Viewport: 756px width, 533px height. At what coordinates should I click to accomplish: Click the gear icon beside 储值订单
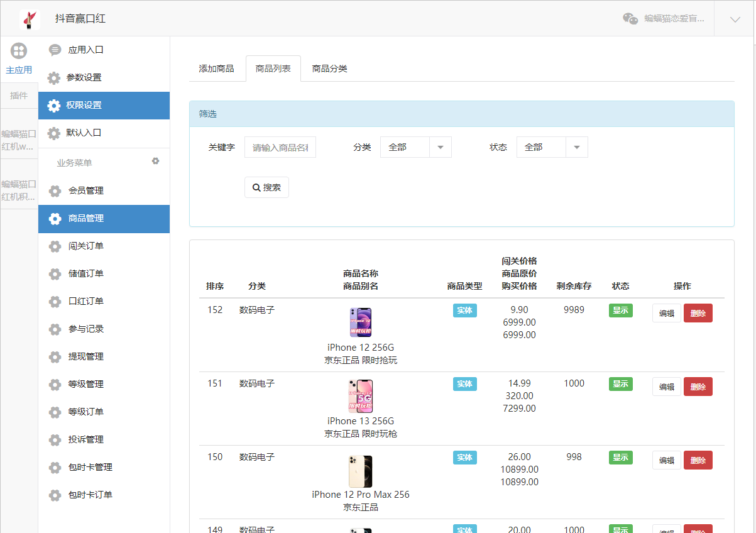[55, 274]
